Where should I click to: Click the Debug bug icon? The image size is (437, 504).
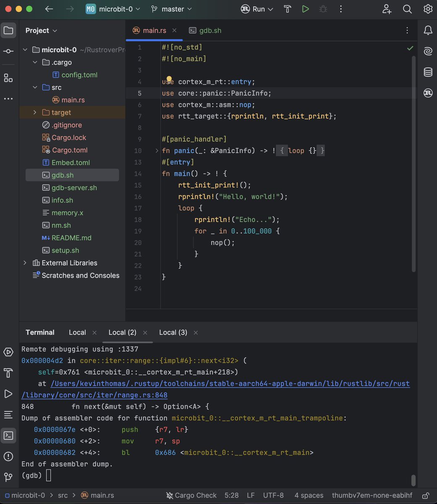pyautogui.click(x=323, y=9)
